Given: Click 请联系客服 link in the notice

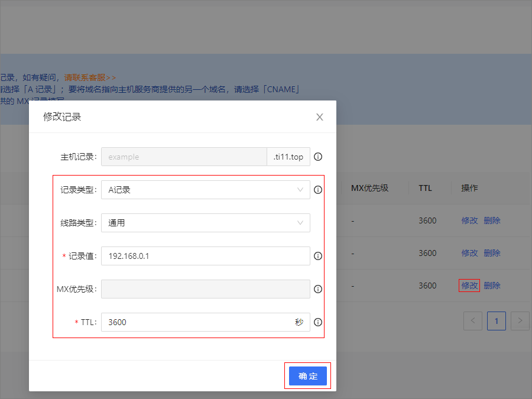Looking at the screenshot, I should [90, 77].
